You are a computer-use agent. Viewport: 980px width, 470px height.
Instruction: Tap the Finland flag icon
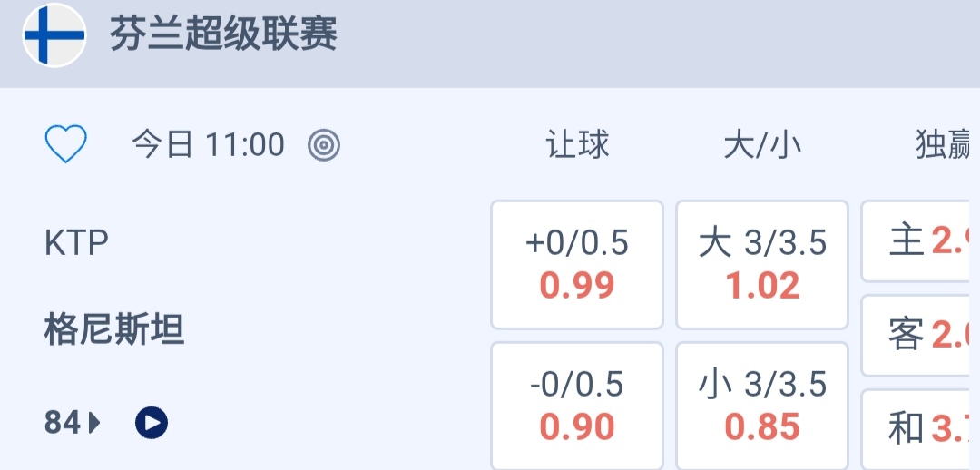pos(54,35)
